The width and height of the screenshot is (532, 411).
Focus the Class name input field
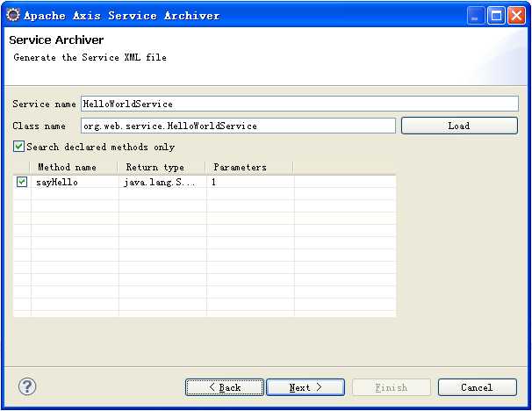point(238,126)
